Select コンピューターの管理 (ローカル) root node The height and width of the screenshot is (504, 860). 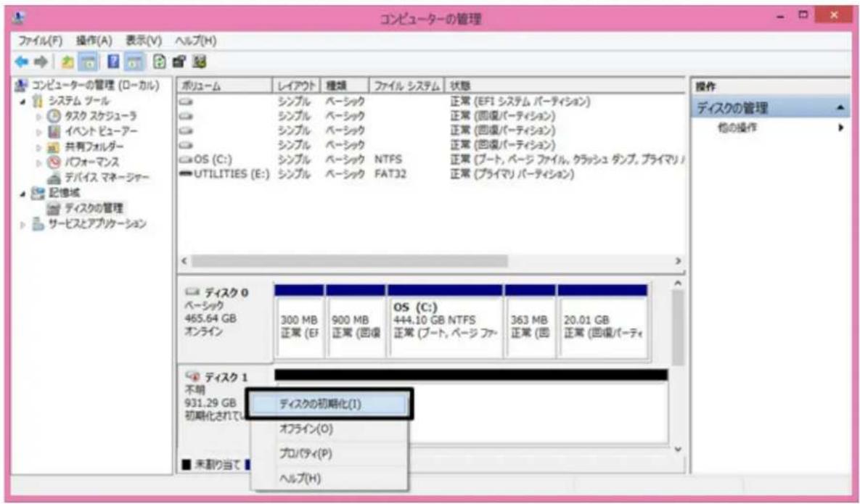[x=95, y=86]
